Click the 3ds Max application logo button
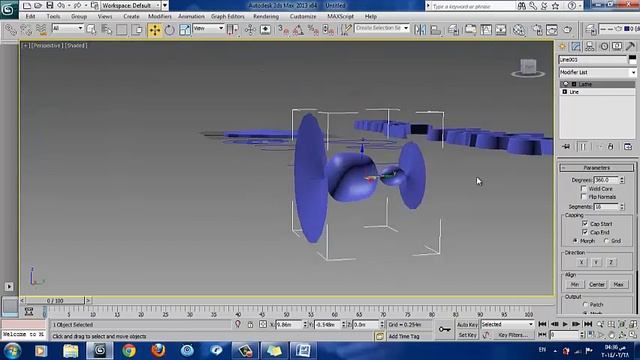640x360 pixels. pos(9,9)
